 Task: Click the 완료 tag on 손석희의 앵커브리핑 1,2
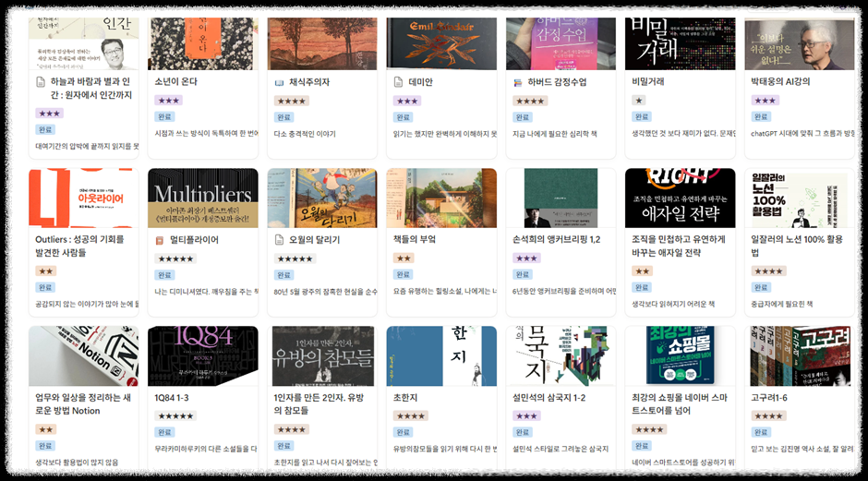click(522, 274)
